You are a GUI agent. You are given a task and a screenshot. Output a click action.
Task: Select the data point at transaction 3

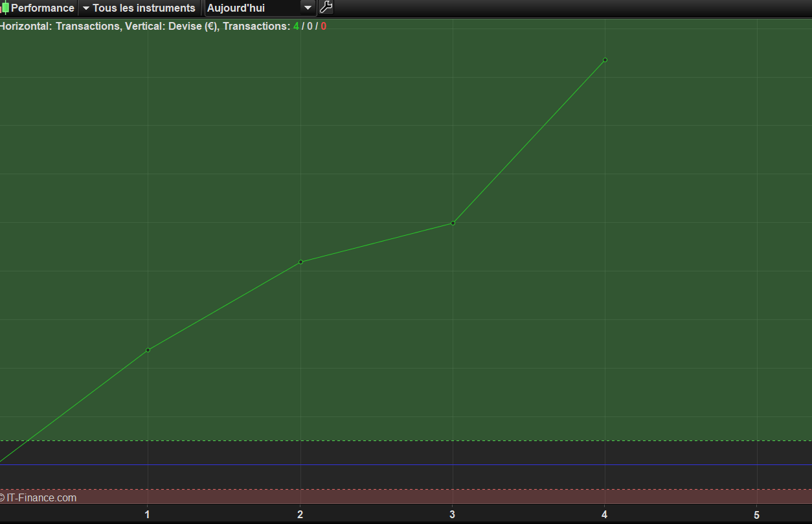click(453, 223)
